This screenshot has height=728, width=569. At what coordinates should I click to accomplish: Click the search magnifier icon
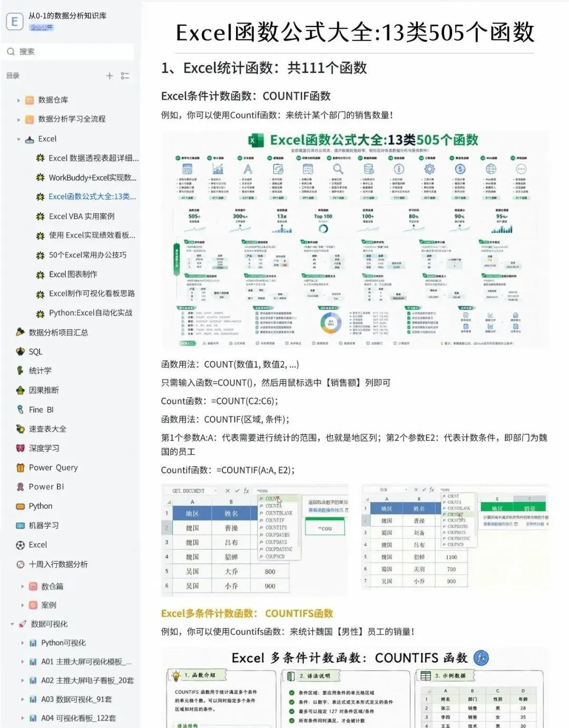click(x=11, y=52)
